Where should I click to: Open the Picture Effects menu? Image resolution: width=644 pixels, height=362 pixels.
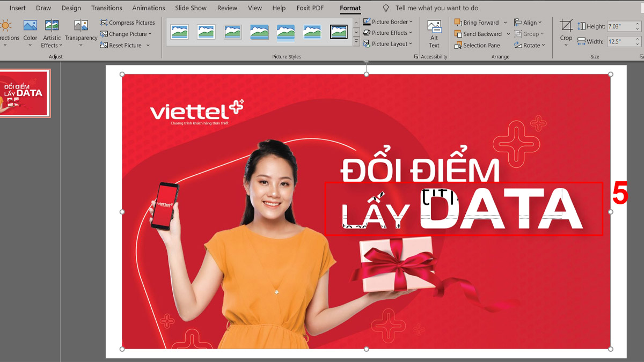coord(387,33)
